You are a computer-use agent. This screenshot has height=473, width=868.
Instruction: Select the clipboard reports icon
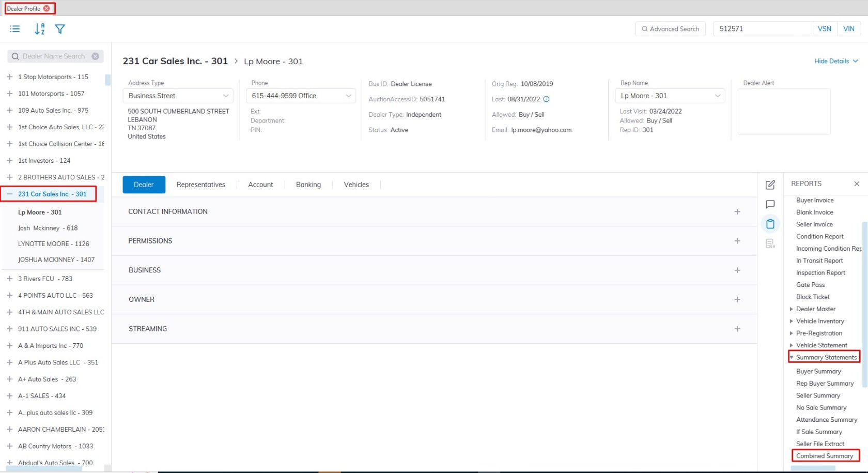pos(770,224)
